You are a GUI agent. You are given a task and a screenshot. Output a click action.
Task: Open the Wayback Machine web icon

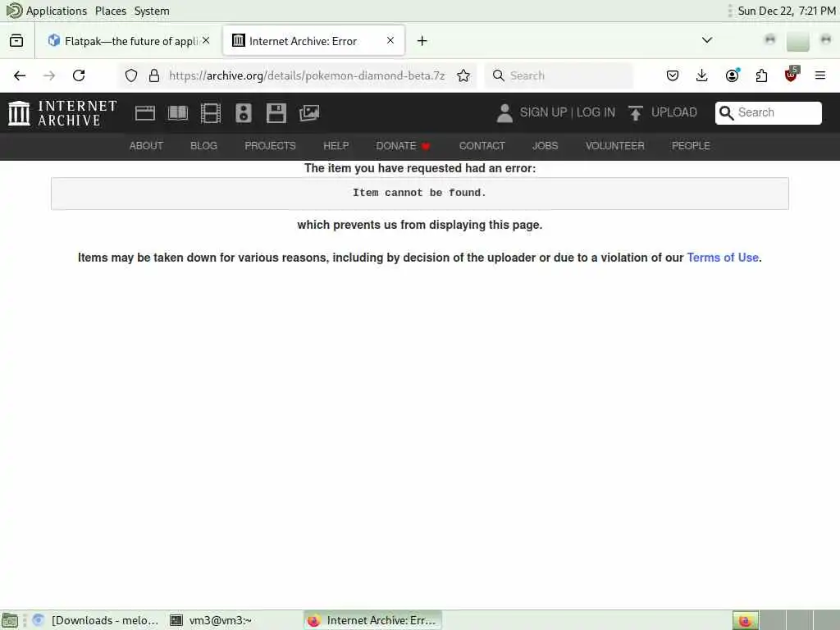pyautogui.click(x=144, y=113)
